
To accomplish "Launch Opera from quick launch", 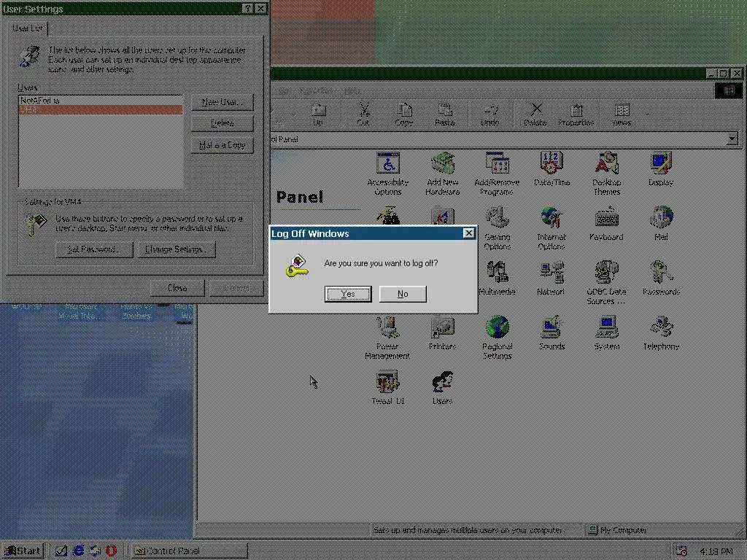I will coord(111,551).
